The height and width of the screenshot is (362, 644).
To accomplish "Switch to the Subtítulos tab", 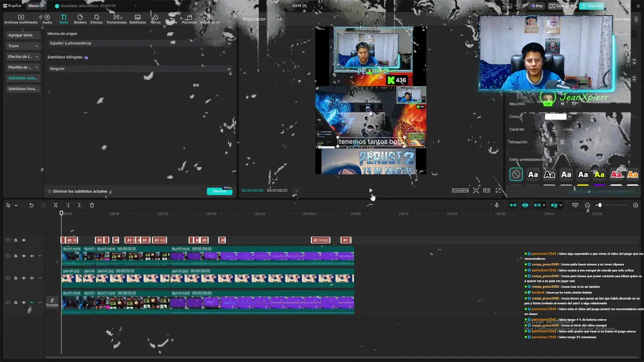I will tap(137, 19).
